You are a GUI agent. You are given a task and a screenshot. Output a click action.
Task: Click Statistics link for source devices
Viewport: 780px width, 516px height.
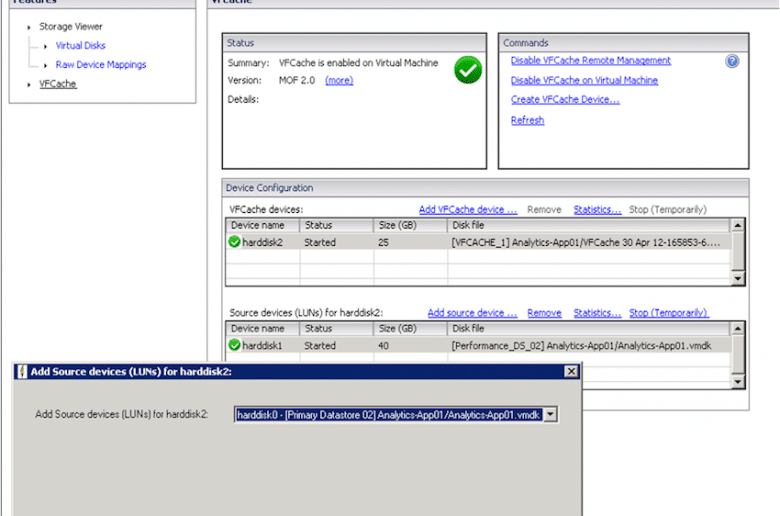click(597, 312)
